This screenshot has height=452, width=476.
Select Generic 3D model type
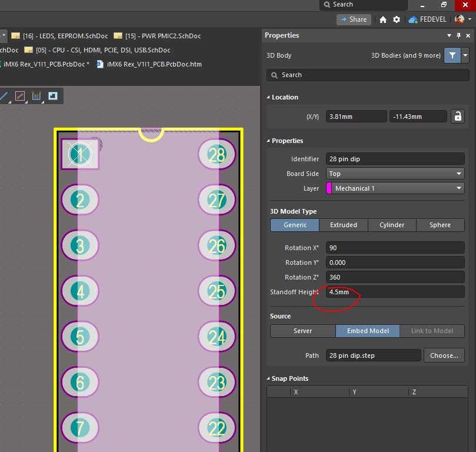point(295,225)
